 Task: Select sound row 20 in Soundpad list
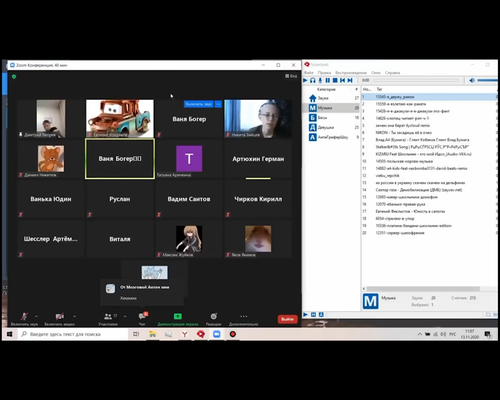429,233
